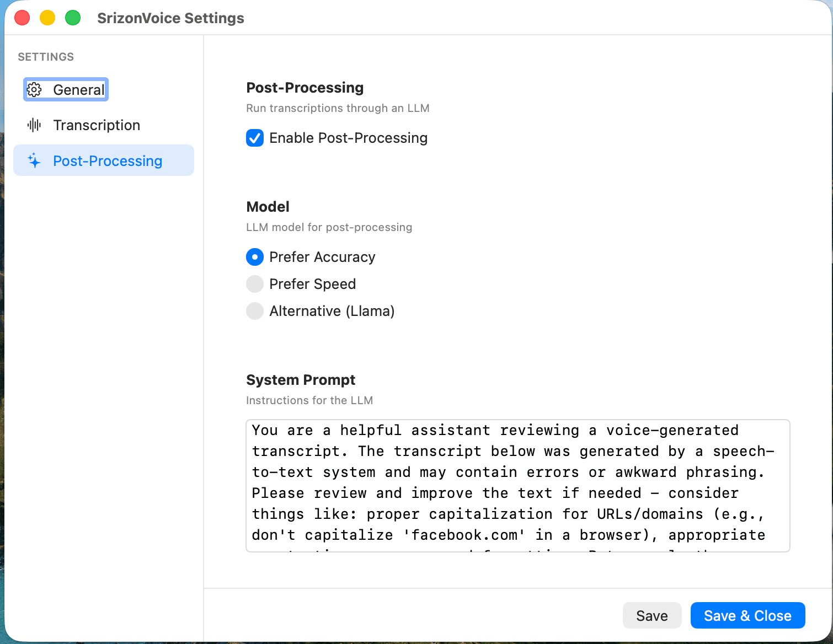Click the sparkle icon beside Post-Processing
Image resolution: width=833 pixels, height=644 pixels.
point(34,160)
